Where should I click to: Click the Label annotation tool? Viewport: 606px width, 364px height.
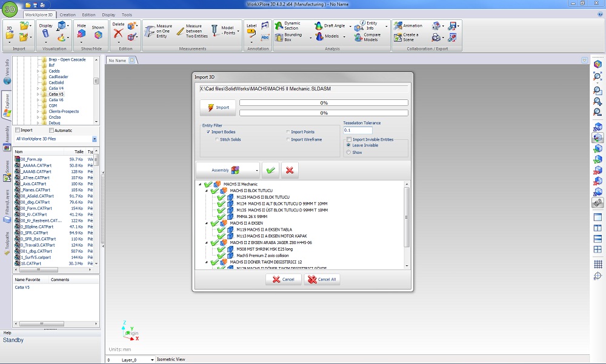coord(251,31)
